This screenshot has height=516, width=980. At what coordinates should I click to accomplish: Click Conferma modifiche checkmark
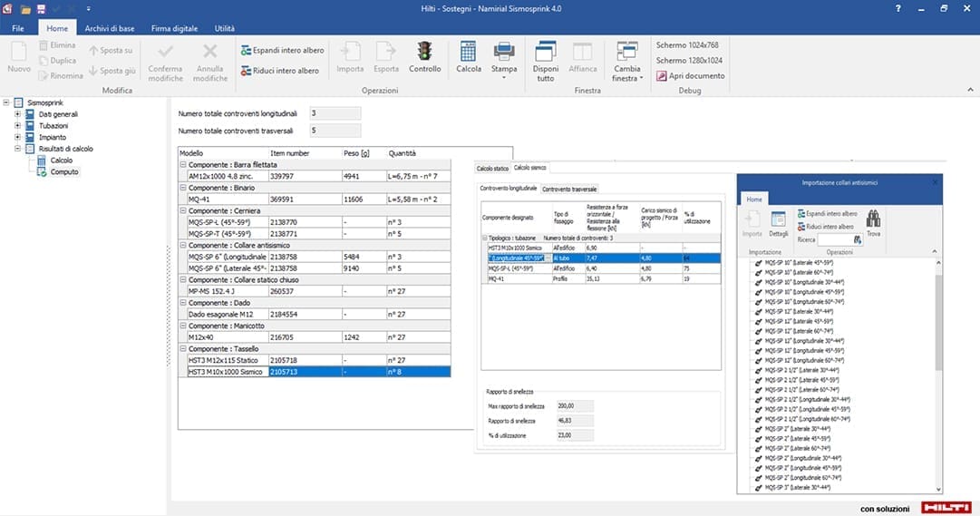pos(166,52)
